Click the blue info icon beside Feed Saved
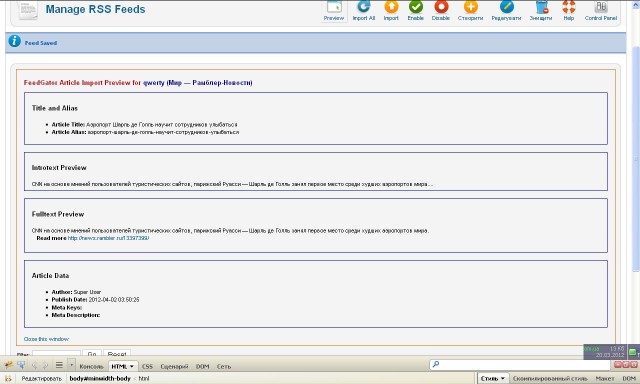Viewport: 640px width, 384px height. pos(14,41)
